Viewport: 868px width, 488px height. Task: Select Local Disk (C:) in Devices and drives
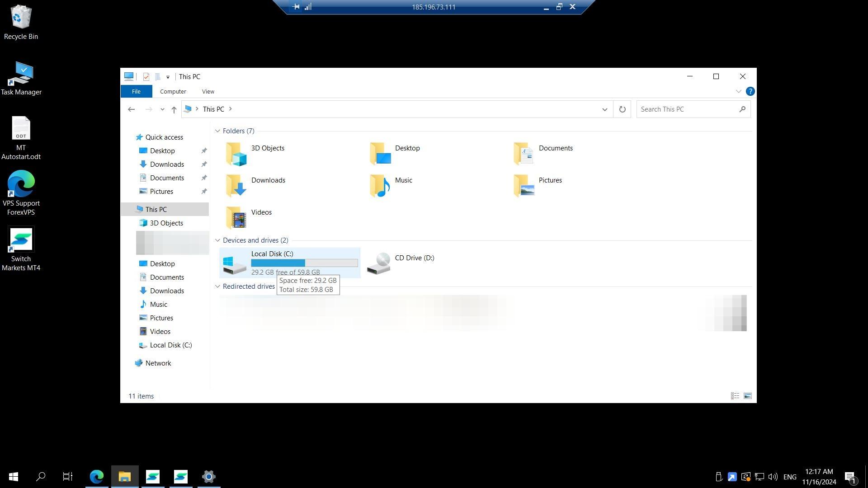290,263
